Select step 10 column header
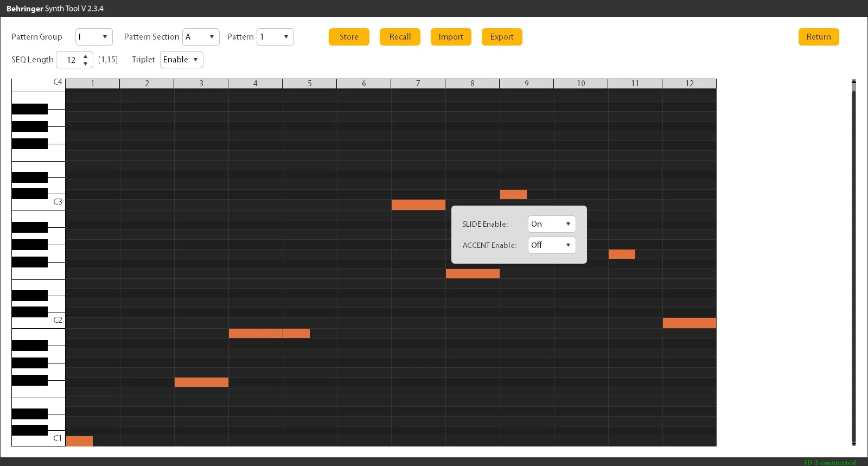The image size is (868, 466). click(x=581, y=84)
